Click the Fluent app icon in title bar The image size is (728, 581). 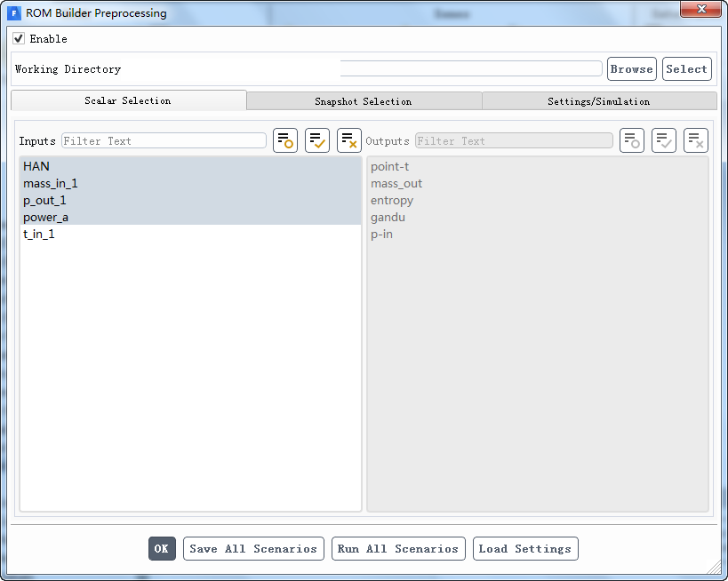coord(14,13)
